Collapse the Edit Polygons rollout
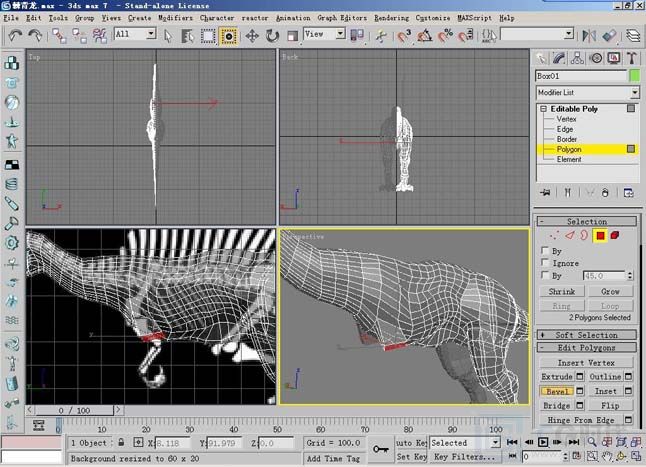Screen dimensions: 646x467 point(586,348)
